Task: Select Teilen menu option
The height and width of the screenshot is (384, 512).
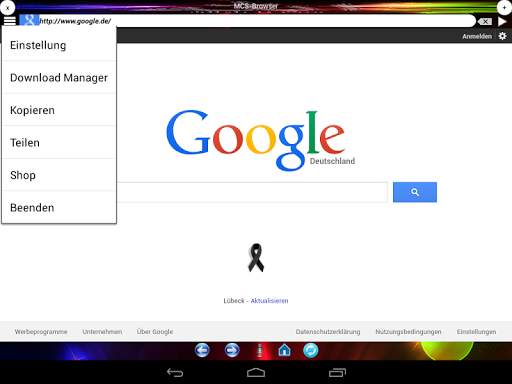Action: pyautogui.click(x=59, y=143)
